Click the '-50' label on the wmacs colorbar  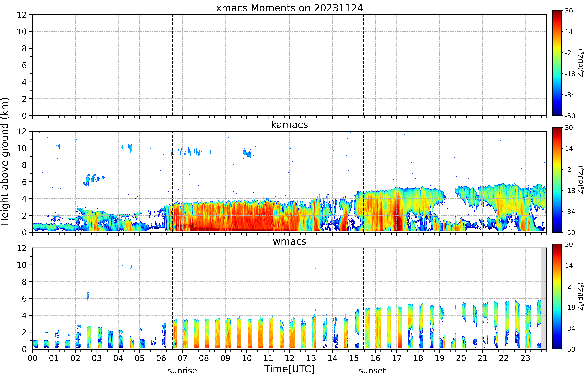(570, 349)
